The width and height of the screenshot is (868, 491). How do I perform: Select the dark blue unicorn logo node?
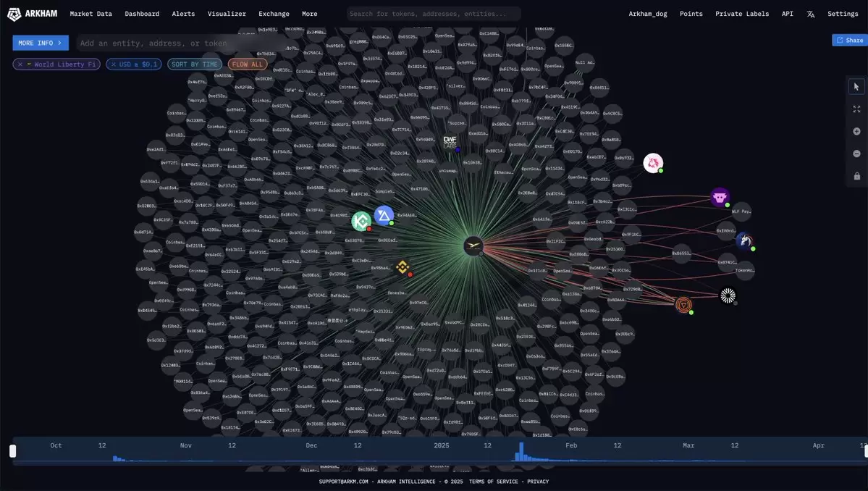point(744,241)
